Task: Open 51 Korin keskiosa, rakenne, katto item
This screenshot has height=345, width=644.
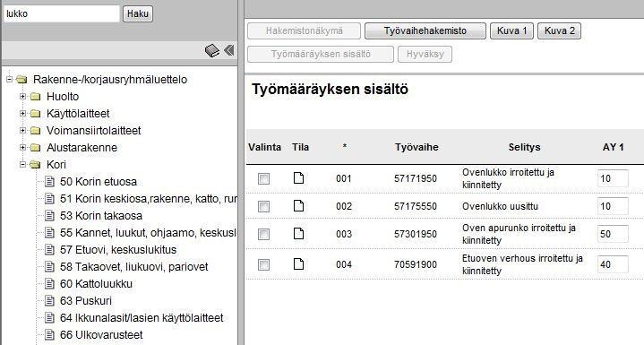Action: tap(149, 199)
